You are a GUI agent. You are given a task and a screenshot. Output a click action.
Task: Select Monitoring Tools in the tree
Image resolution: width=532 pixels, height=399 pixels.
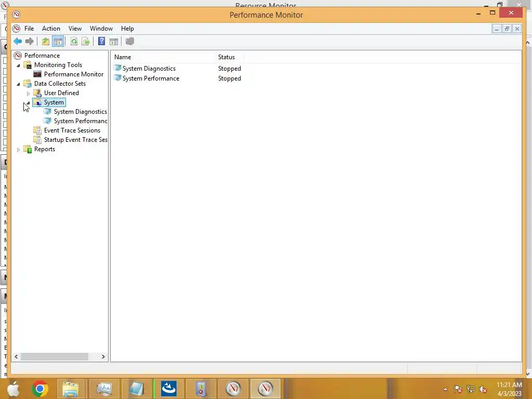(58, 65)
